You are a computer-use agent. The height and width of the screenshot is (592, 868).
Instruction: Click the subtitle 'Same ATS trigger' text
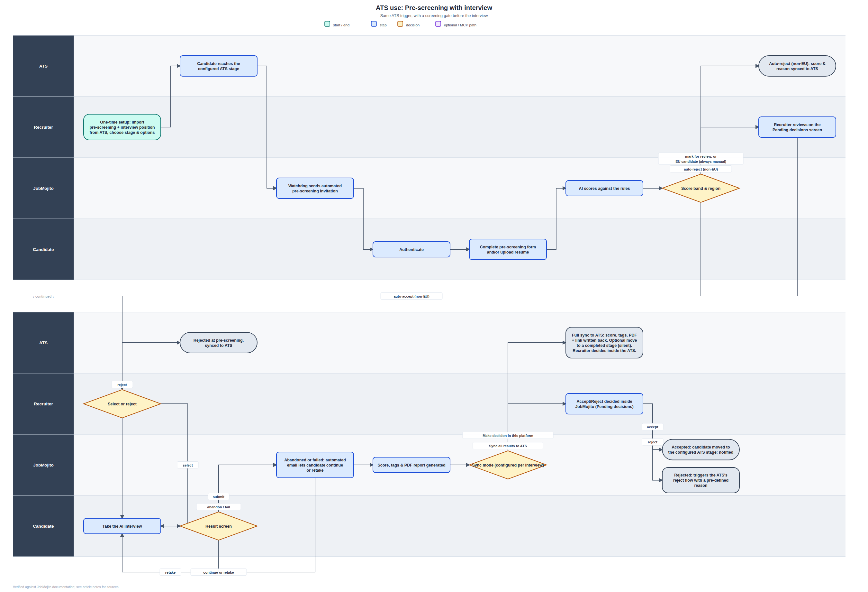pyautogui.click(x=434, y=16)
